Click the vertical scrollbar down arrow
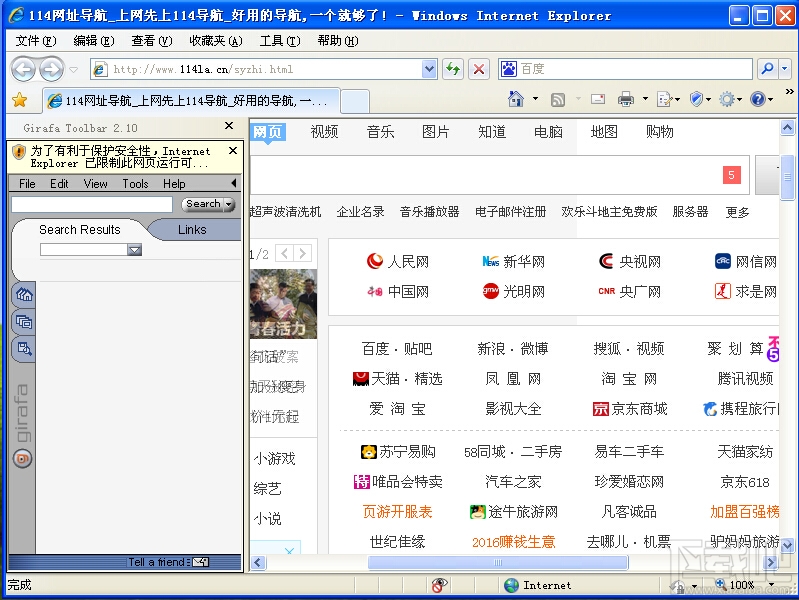 787,545
